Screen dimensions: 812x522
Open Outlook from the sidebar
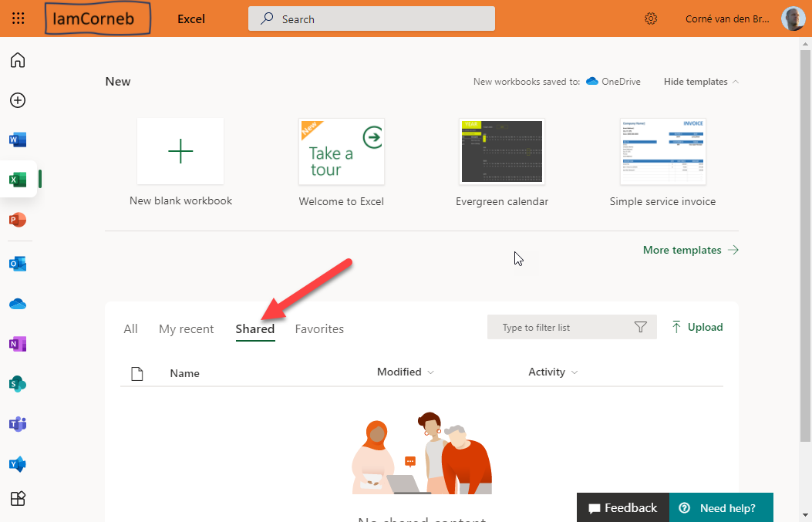point(18,264)
